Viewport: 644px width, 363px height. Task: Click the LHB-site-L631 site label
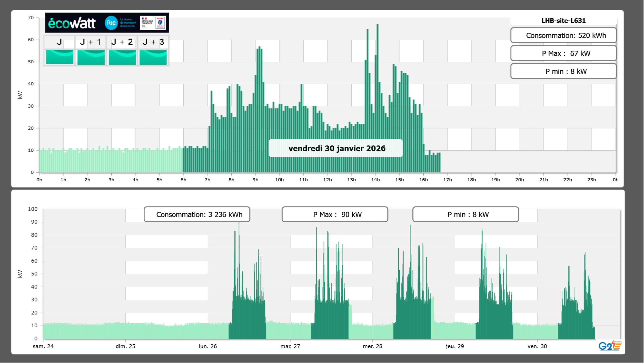pyautogui.click(x=563, y=21)
